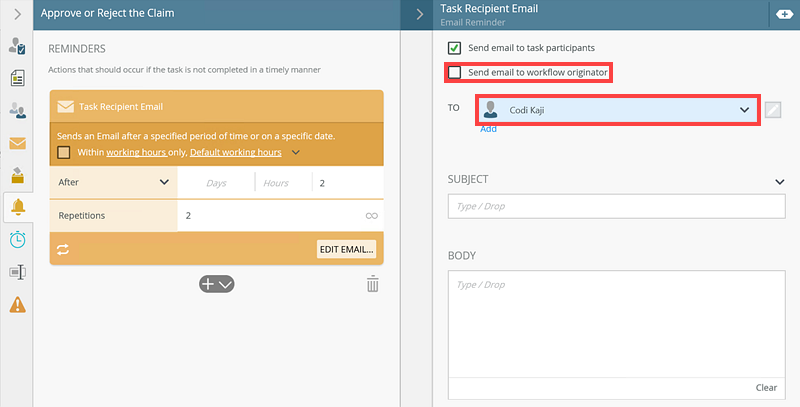Click the edit pencil next to recipient
This screenshot has height=407, width=800.
[x=773, y=110]
